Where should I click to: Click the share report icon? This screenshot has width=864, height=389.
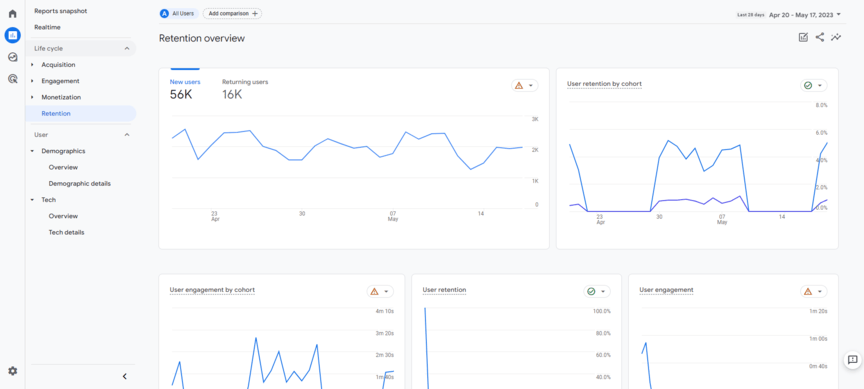click(x=820, y=37)
